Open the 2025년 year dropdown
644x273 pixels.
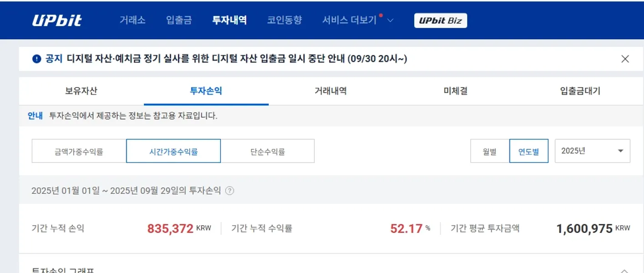pyautogui.click(x=592, y=151)
